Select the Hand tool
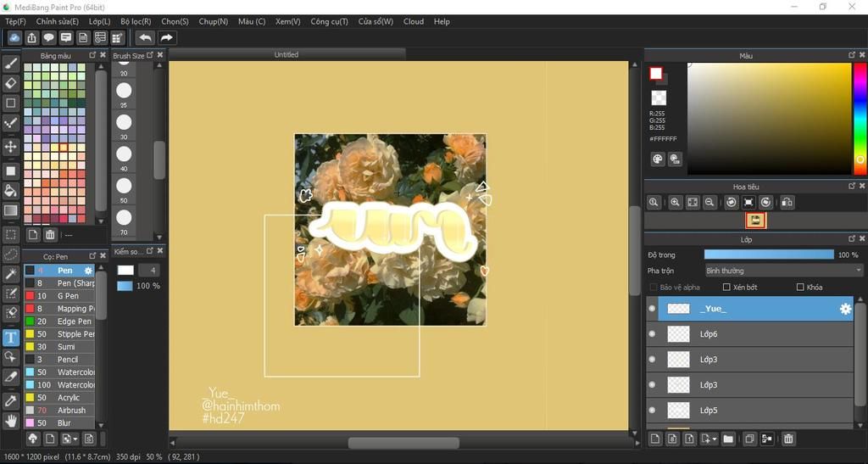Image resolution: width=868 pixels, height=464 pixels. click(10, 421)
